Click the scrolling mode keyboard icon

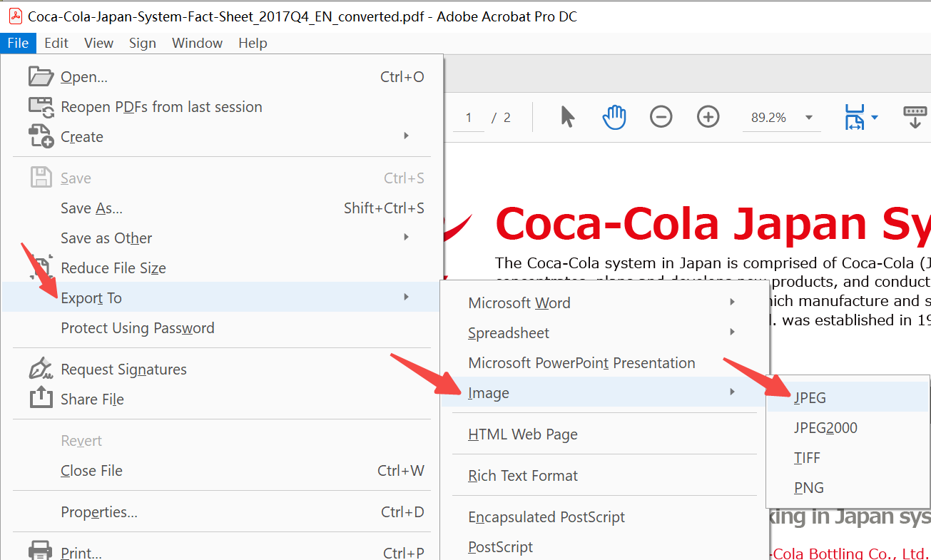click(915, 117)
